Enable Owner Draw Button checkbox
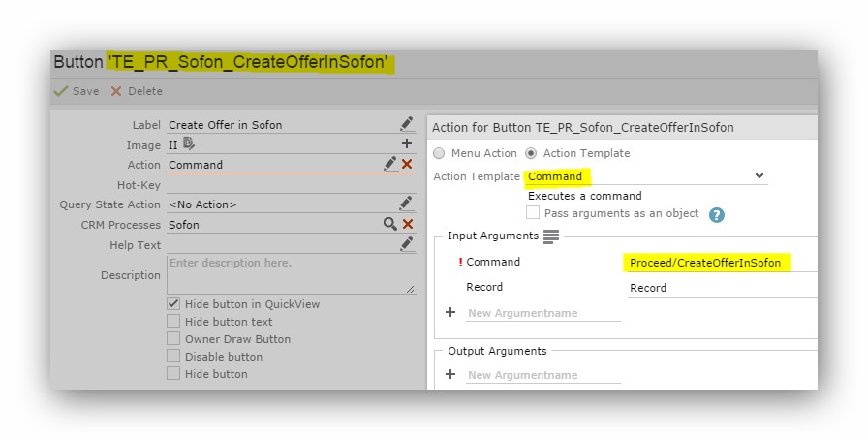The image size is (868, 440). tap(173, 338)
